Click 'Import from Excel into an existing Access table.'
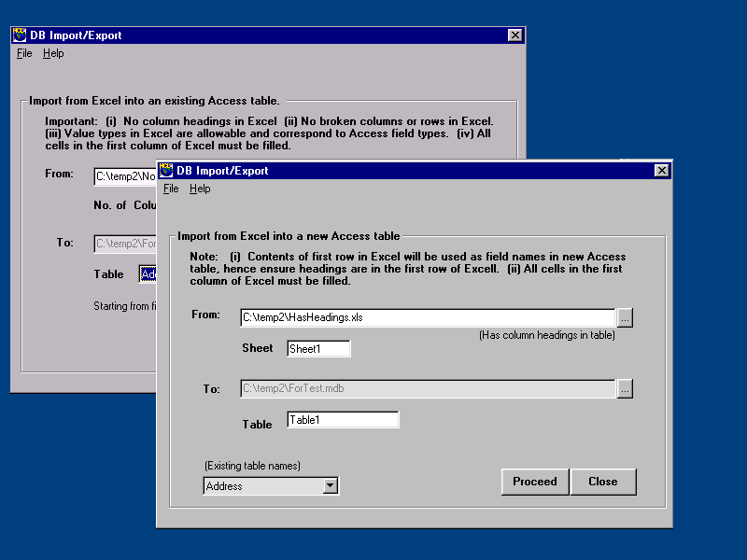Image resolution: width=747 pixels, height=560 pixels. pos(154,101)
